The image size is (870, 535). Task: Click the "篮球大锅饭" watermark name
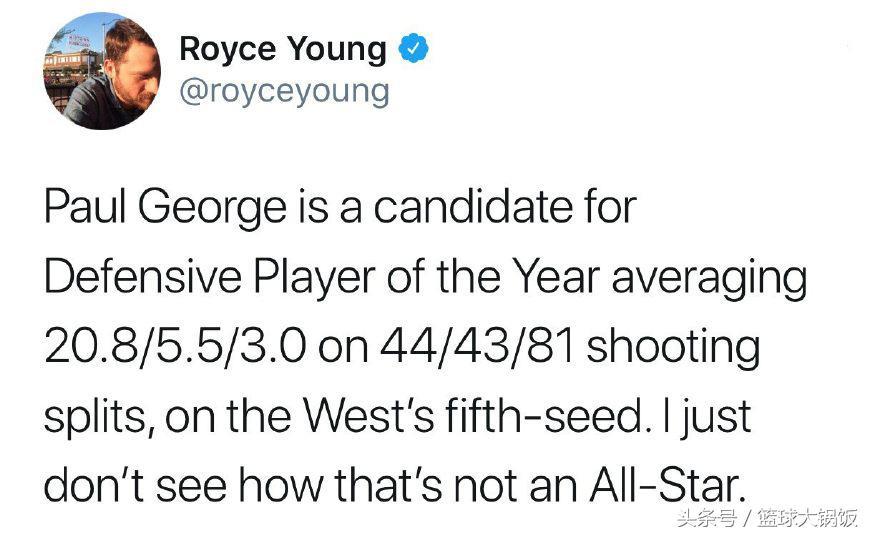tap(808, 518)
